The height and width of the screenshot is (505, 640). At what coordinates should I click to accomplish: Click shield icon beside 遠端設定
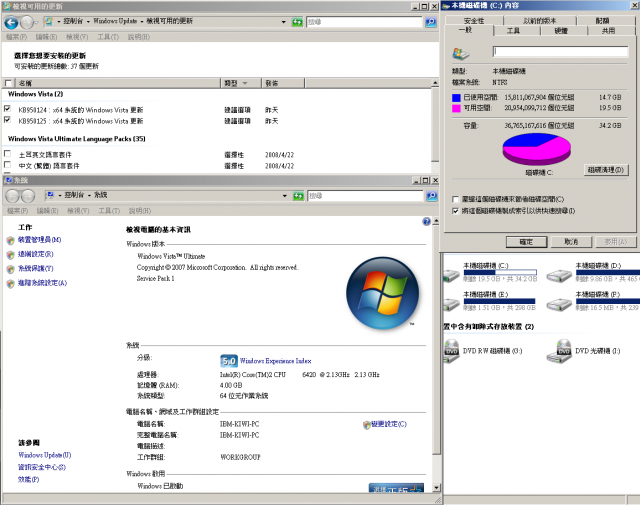tap(11, 255)
